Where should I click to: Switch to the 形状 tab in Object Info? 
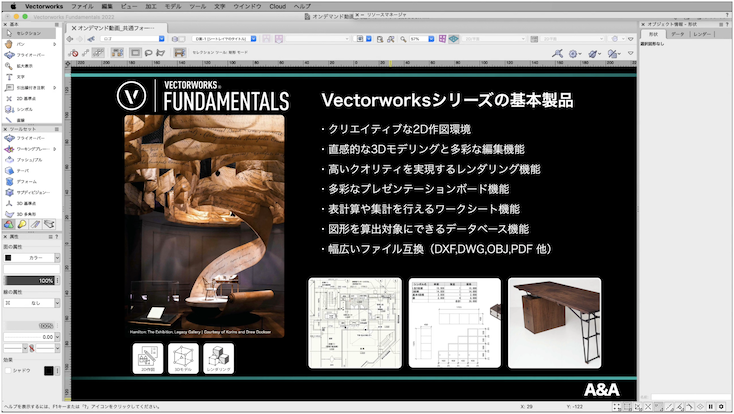pos(653,34)
